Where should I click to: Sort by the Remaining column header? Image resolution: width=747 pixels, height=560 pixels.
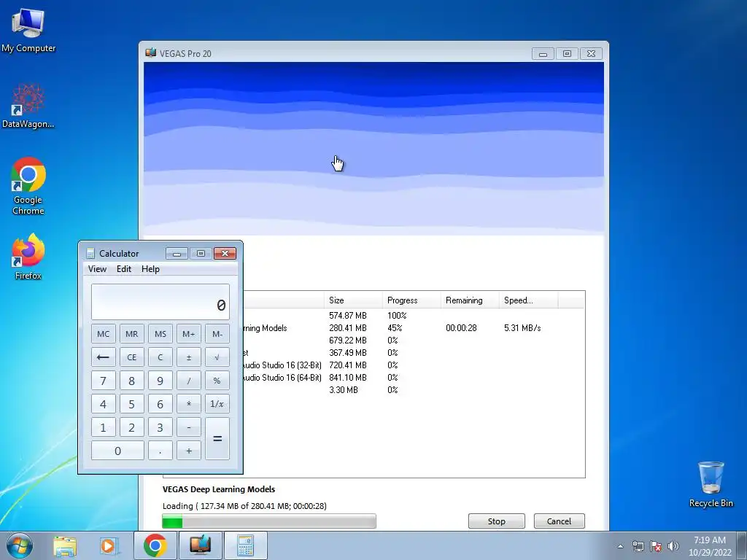coord(470,300)
